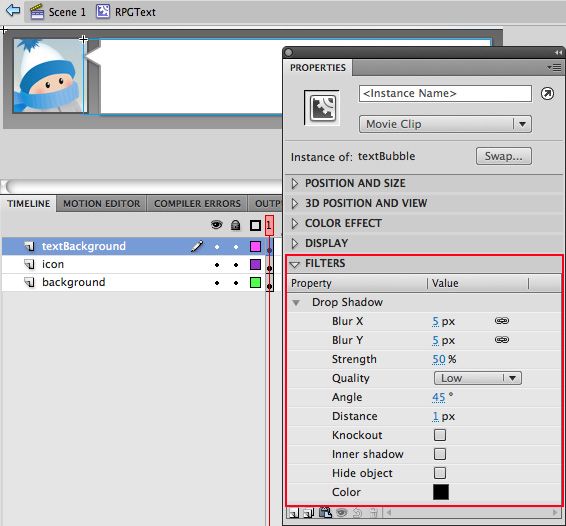Screen dimensions: 566x526
Task: Click the Properties panel tab
Action: coord(318,68)
